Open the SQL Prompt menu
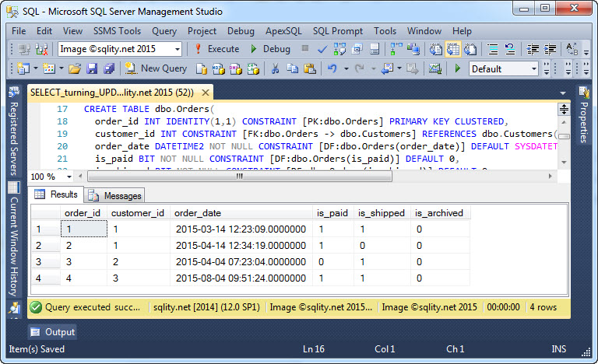Image resolution: width=598 pixels, height=364 pixels. 339,31
